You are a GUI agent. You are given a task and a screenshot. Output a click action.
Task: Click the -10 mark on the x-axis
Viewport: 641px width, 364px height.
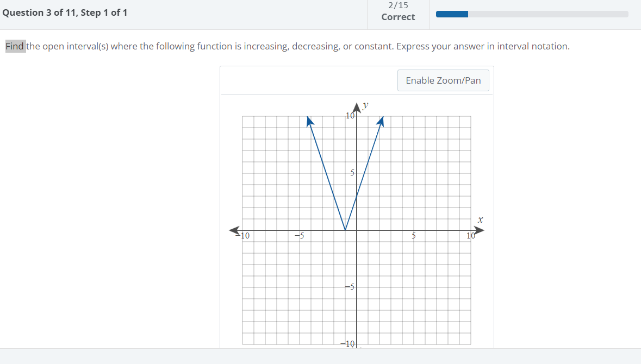point(242,235)
